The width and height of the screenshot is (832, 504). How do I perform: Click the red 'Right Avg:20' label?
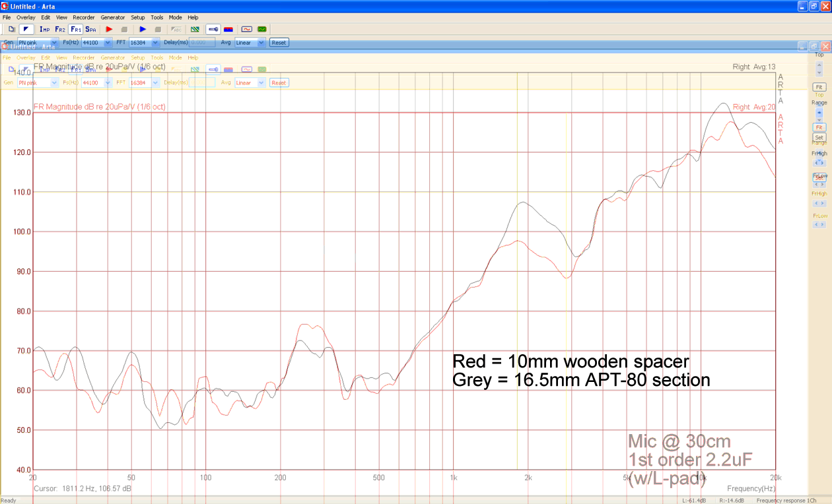(753, 107)
